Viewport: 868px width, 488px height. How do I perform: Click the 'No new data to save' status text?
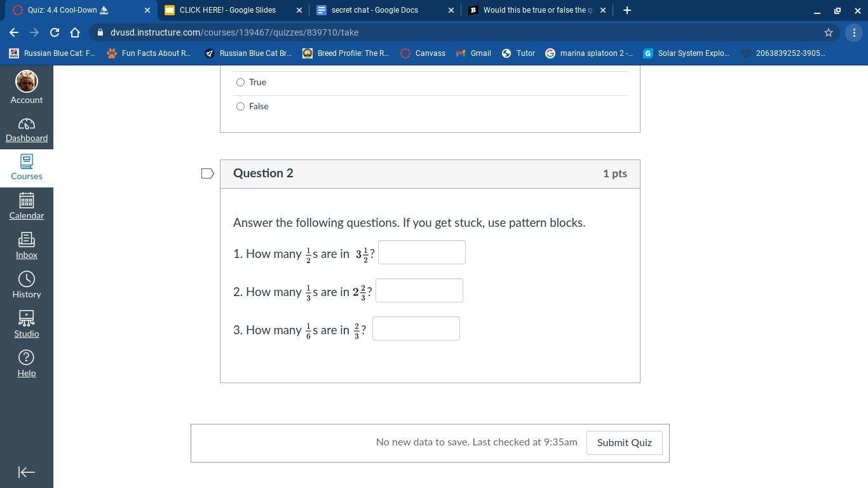pyautogui.click(x=477, y=442)
